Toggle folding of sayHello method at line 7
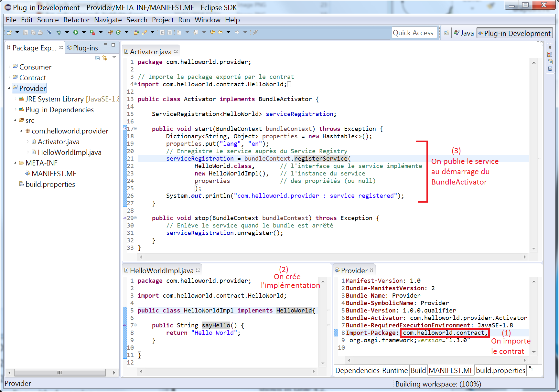 135,325
